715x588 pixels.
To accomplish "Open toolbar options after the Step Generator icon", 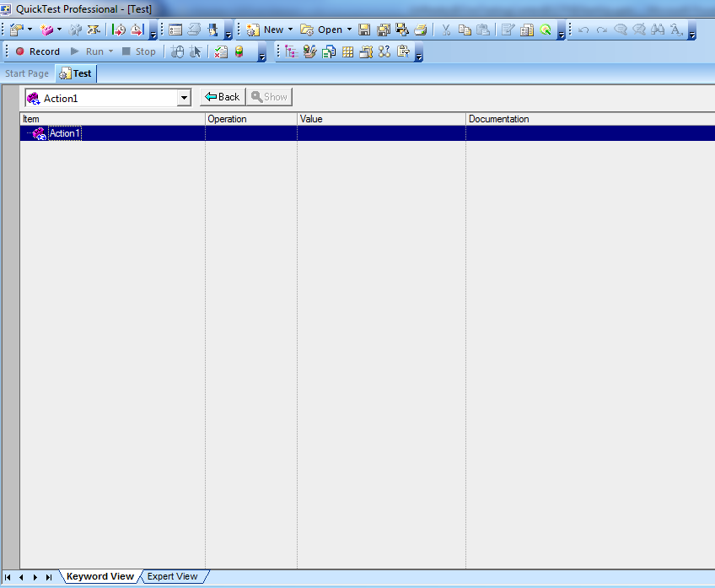I will [228, 30].
